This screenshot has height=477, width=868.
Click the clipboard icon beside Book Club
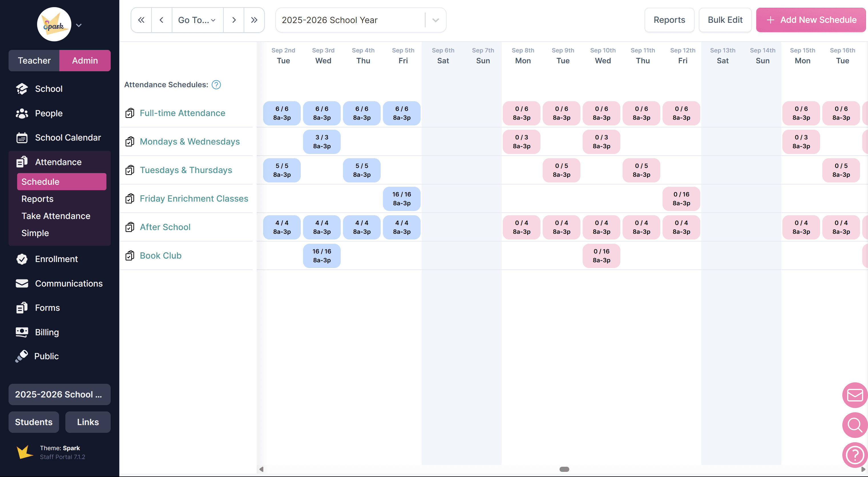(x=130, y=256)
